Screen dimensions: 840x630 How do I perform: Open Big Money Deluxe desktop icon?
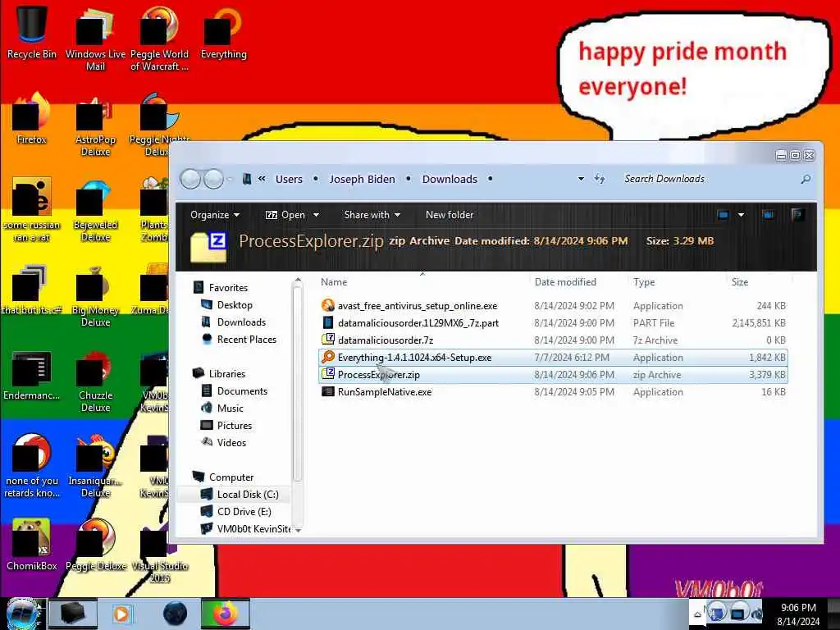pos(95,295)
